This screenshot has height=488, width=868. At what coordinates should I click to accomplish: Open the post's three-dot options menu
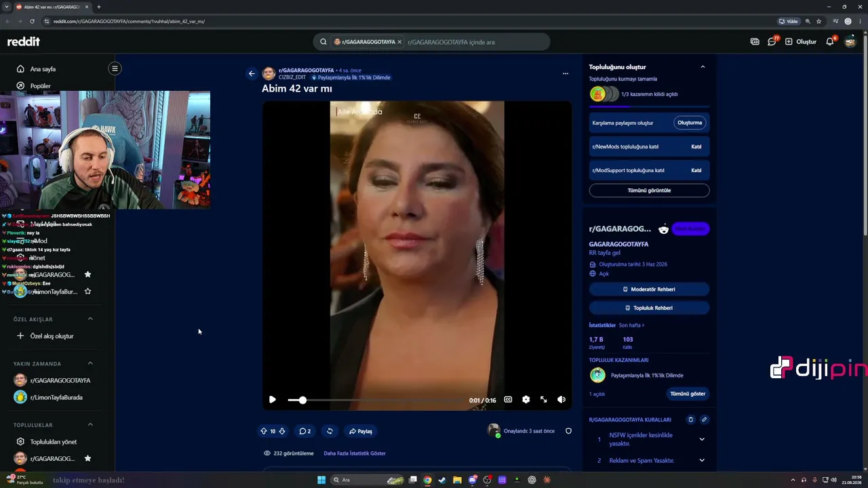(x=566, y=73)
